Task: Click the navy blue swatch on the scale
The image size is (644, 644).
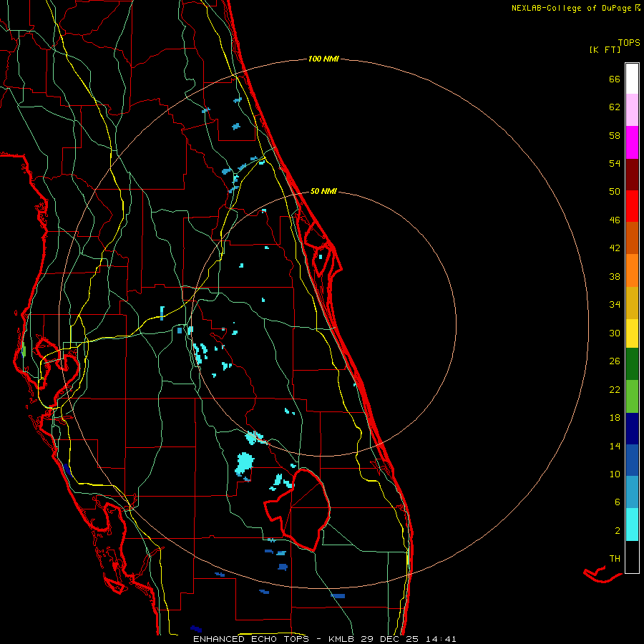Action: pyautogui.click(x=632, y=429)
